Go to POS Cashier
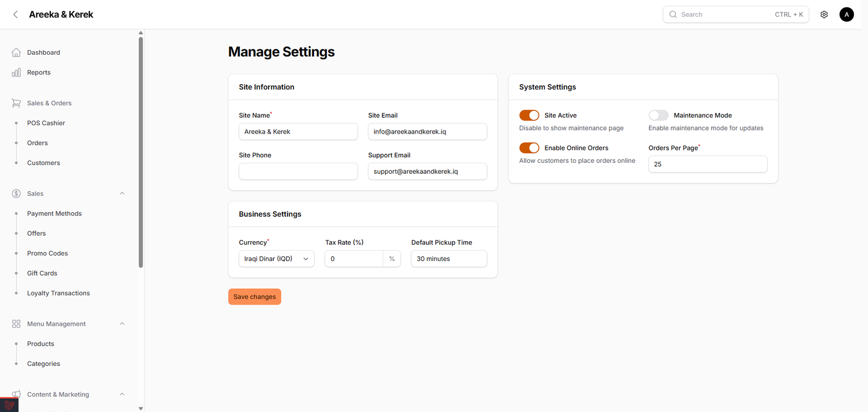Viewport: 868px width, 412px height. coord(46,123)
